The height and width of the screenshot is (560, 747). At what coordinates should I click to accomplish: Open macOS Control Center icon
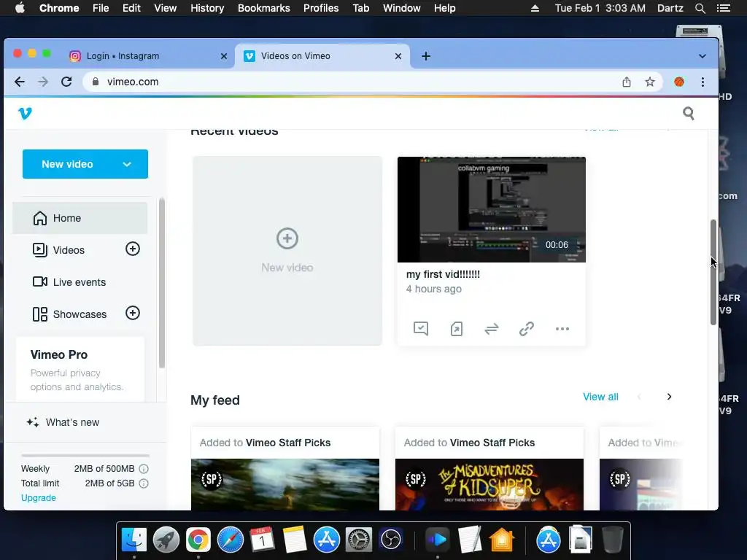[x=723, y=8]
